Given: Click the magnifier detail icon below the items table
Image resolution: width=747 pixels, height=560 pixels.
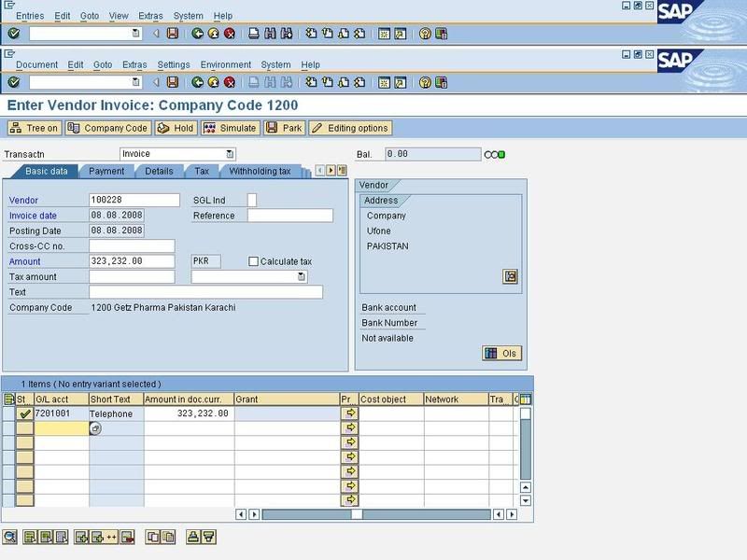Looking at the screenshot, I should (x=10, y=536).
